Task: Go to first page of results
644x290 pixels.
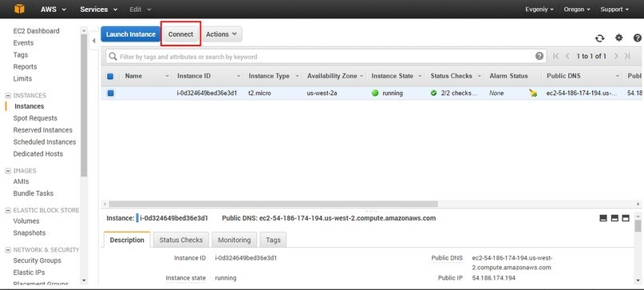Action: pos(556,57)
